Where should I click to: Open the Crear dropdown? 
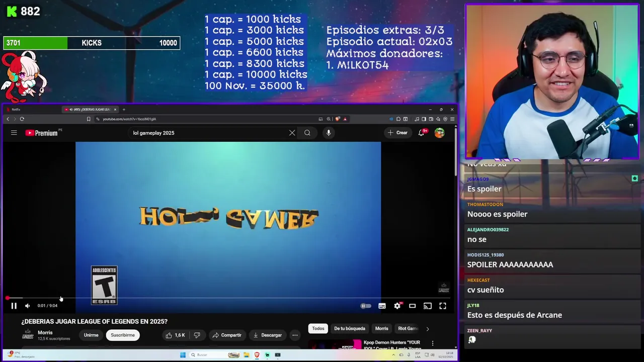coord(397,133)
